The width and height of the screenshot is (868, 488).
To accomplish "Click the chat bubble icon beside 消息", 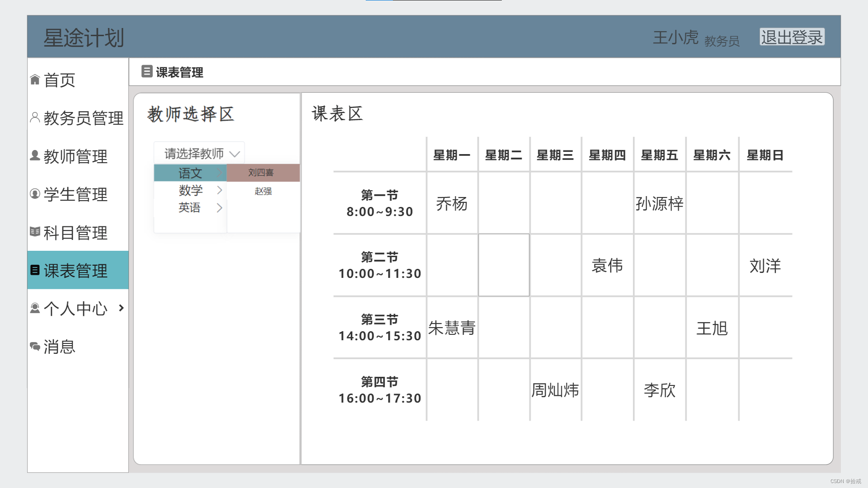I will click(35, 347).
